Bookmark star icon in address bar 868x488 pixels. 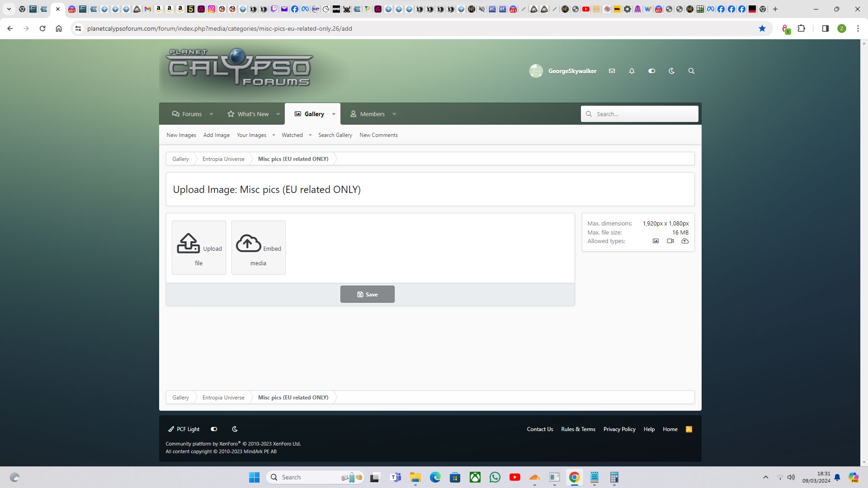point(762,28)
